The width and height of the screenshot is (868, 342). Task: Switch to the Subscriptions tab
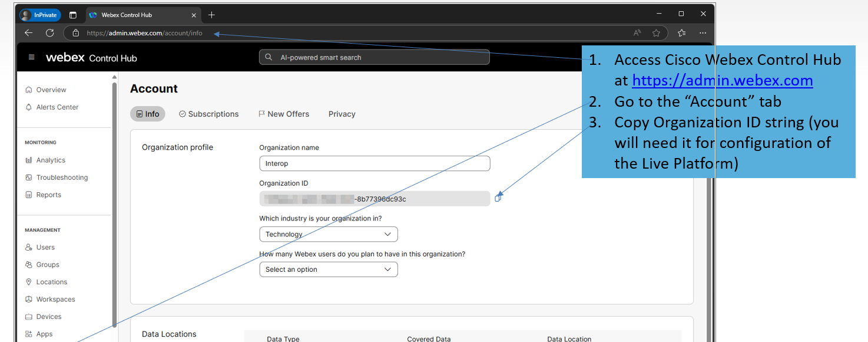209,114
